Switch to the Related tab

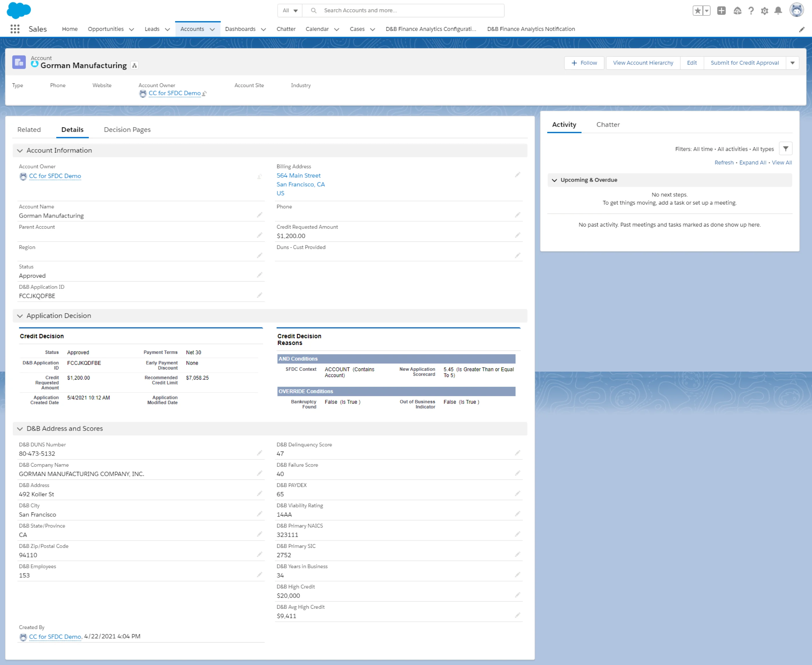[29, 130]
